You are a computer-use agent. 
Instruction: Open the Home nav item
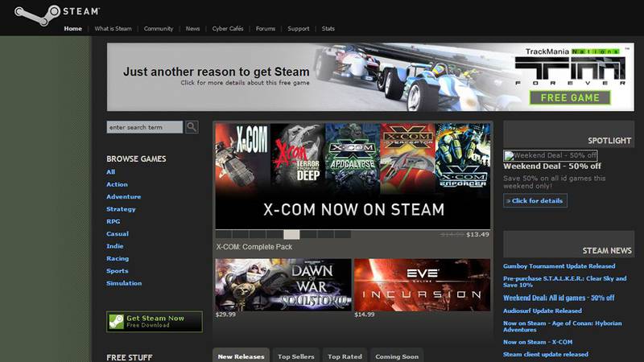(72, 29)
